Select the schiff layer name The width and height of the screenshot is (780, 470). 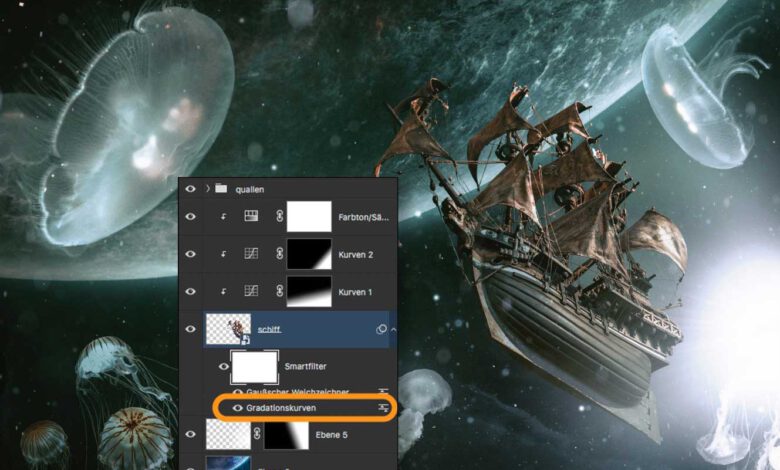269,329
